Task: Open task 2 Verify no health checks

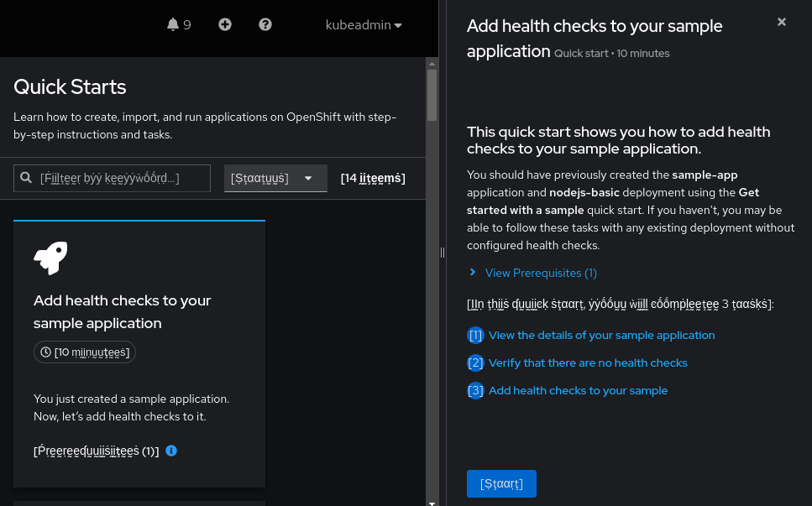Action: [x=588, y=363]
